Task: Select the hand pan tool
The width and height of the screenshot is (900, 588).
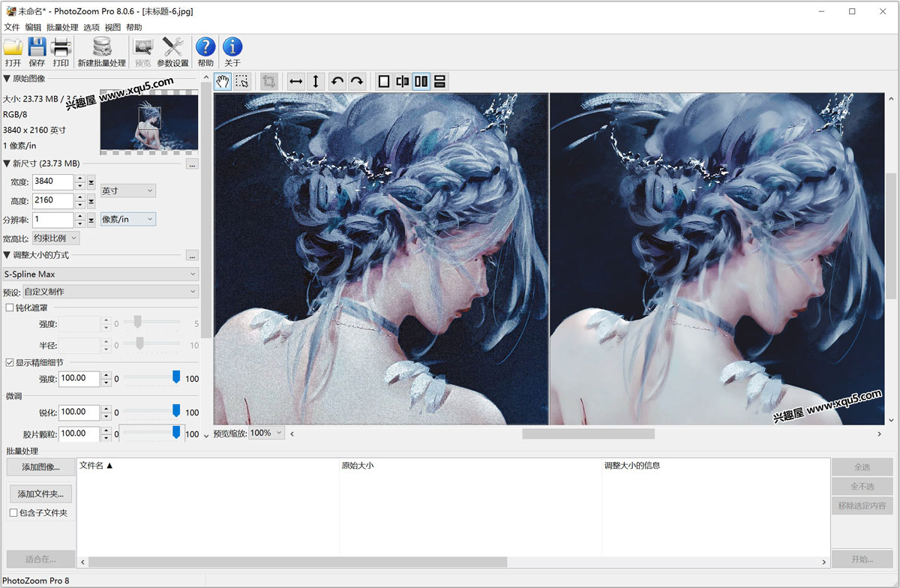Action: click(223, 81)
